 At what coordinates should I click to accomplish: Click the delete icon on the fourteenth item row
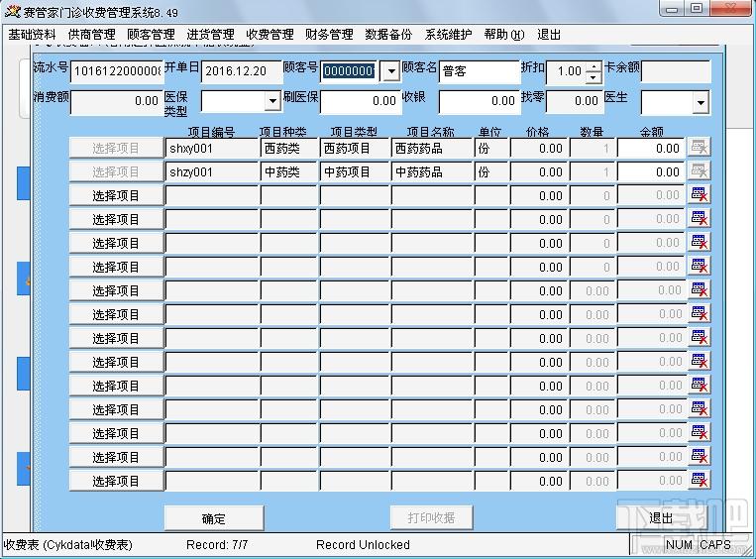[x=699, y=456]
